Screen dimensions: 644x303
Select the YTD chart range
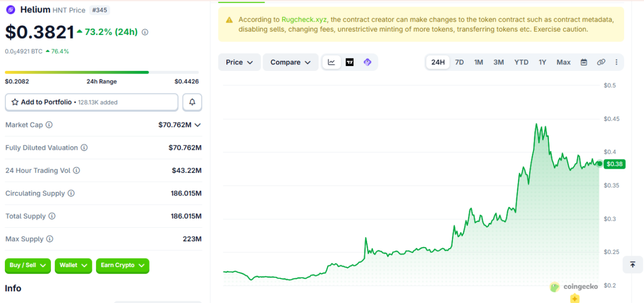[521, 62]
